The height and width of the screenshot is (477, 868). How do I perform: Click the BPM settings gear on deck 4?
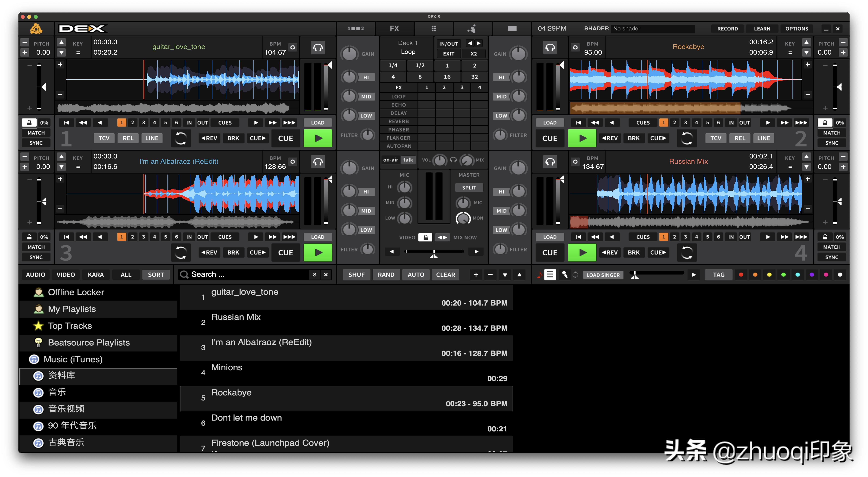pos(575,162)
